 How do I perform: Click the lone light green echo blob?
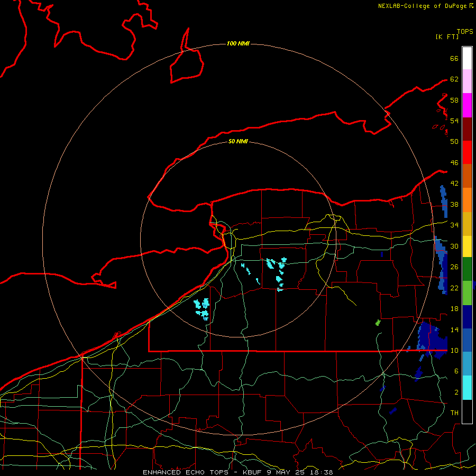click(378, 323)
